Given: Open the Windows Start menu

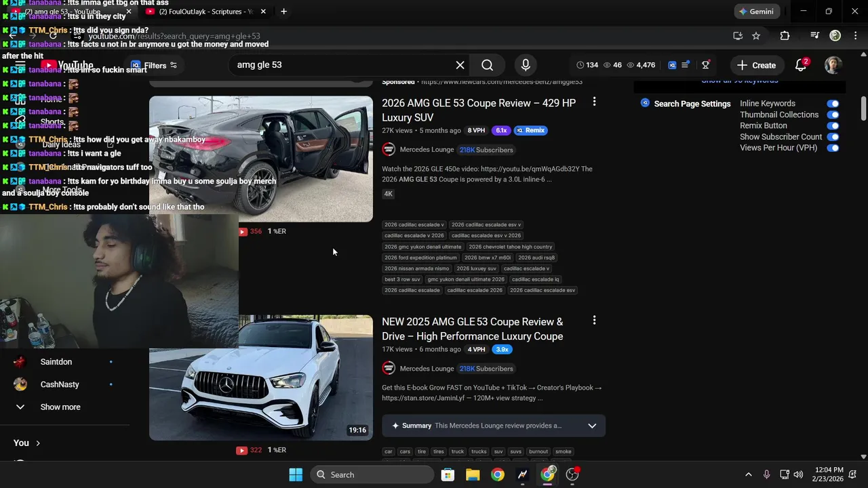Looking at the screenshot, I should (296, 474).
